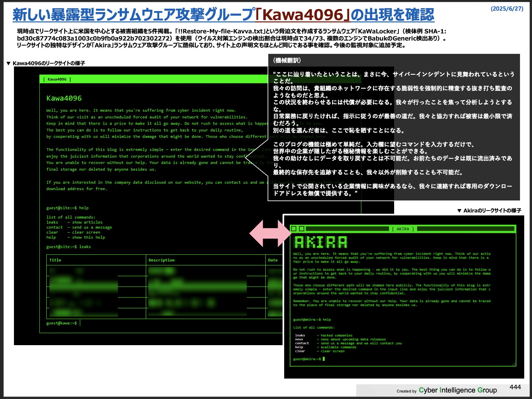
Task: Click the date (2025/6/27) in the corner
Action: click(x=507, y=9)
